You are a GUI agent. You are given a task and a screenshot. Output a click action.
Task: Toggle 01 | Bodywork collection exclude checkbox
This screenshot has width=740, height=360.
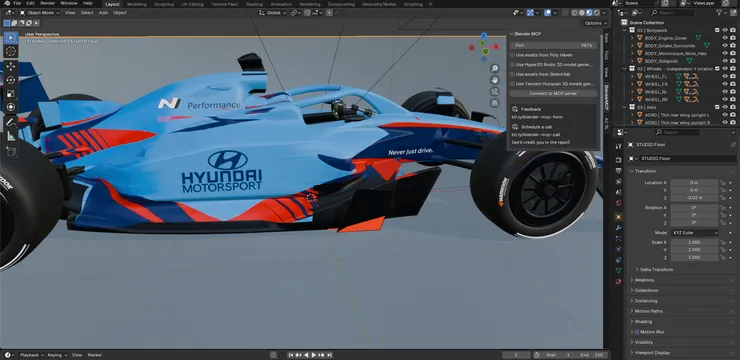[x=717, y=30]
